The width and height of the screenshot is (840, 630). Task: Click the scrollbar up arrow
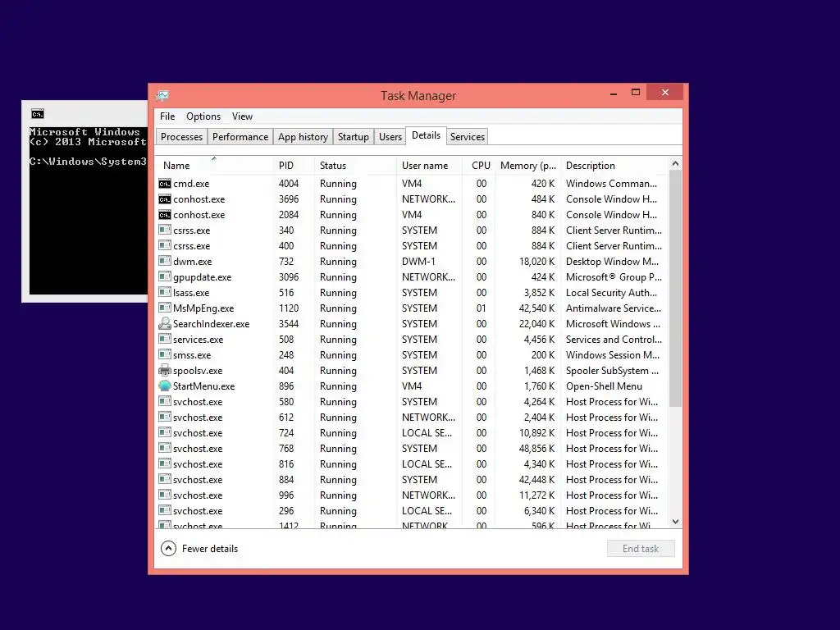click(676, 163)
